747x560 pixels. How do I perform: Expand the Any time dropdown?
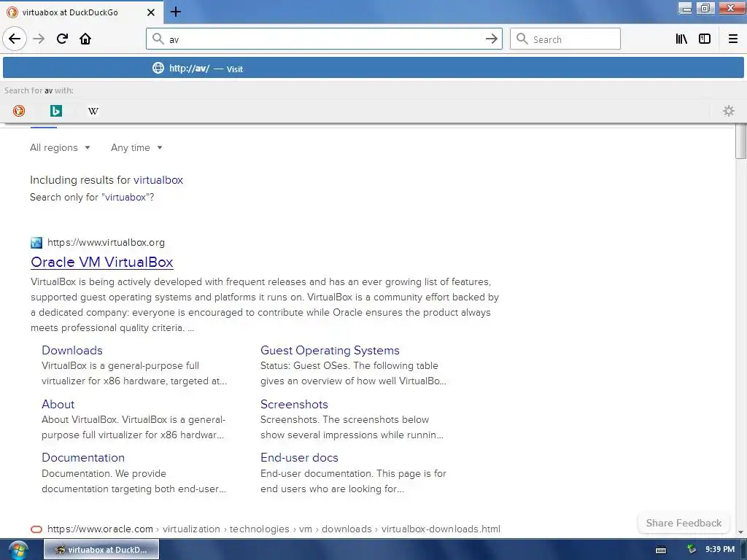[x=136, y=147]
